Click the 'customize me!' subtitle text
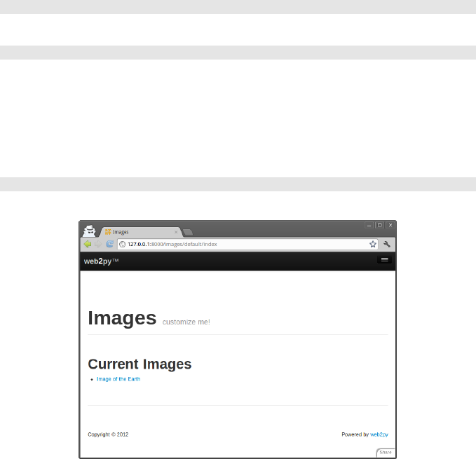The width and height of the screenshot is (476, 459). [x=186, y=322]
